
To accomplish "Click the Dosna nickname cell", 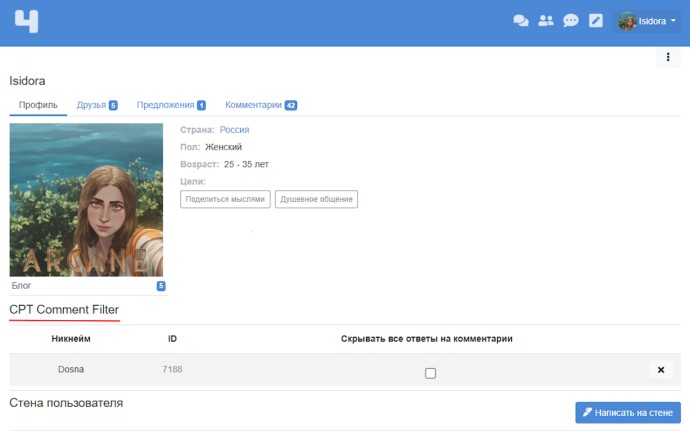I will (71, 369).
